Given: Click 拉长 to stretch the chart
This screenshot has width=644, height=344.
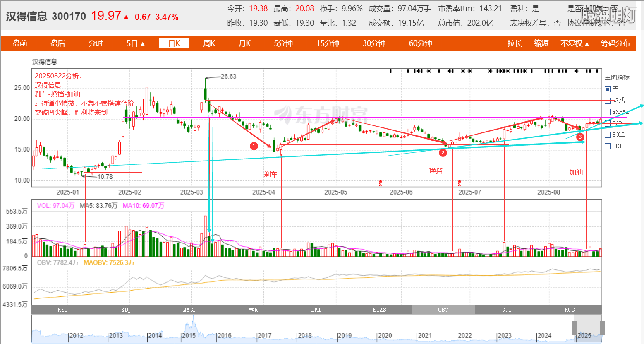Looking at the screenshot, I should [515, 43].
